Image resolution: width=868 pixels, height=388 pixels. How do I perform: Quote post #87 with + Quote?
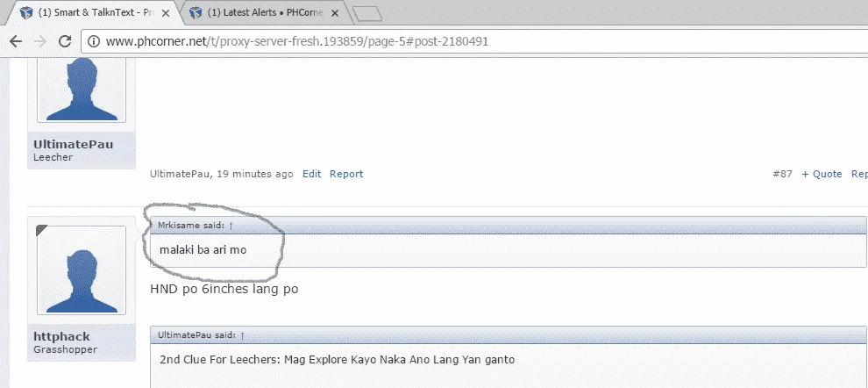(822, 174)
